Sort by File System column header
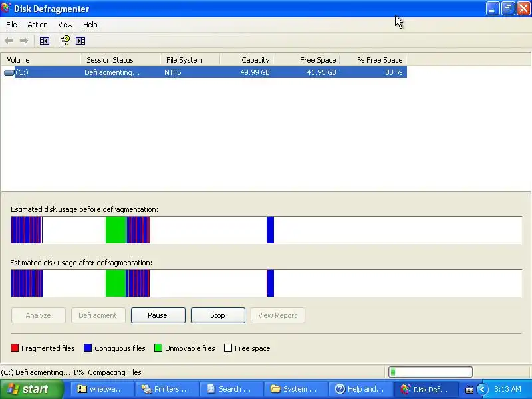Image resolution: width=532 pixels, height=399 pixels. tap(190, 60)
